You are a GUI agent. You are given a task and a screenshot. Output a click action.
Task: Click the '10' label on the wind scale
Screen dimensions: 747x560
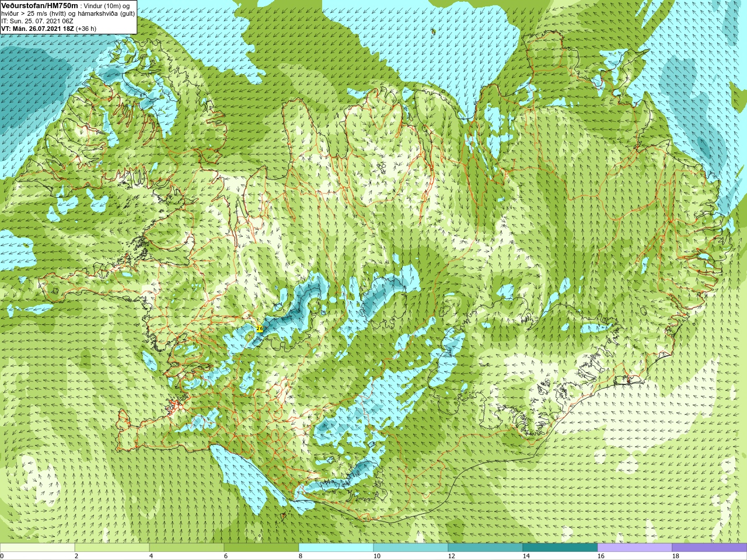tap(377, 556)
